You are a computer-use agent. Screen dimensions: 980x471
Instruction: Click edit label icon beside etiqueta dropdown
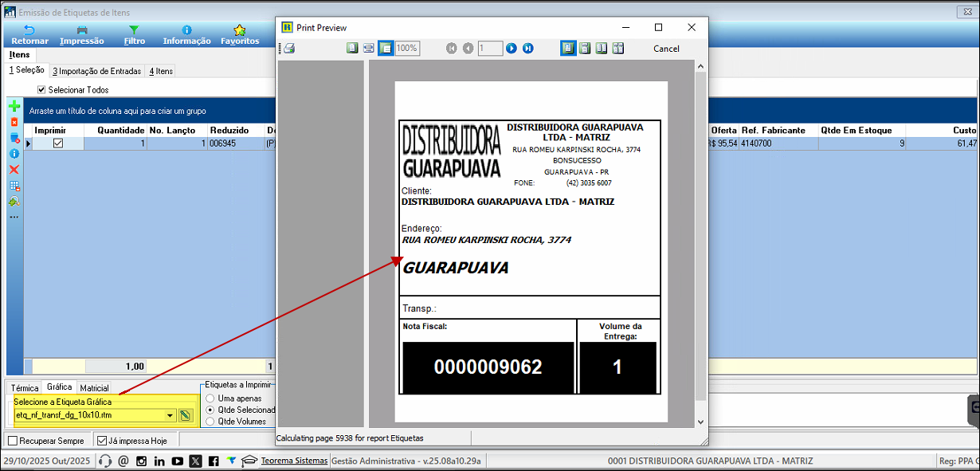186,415
